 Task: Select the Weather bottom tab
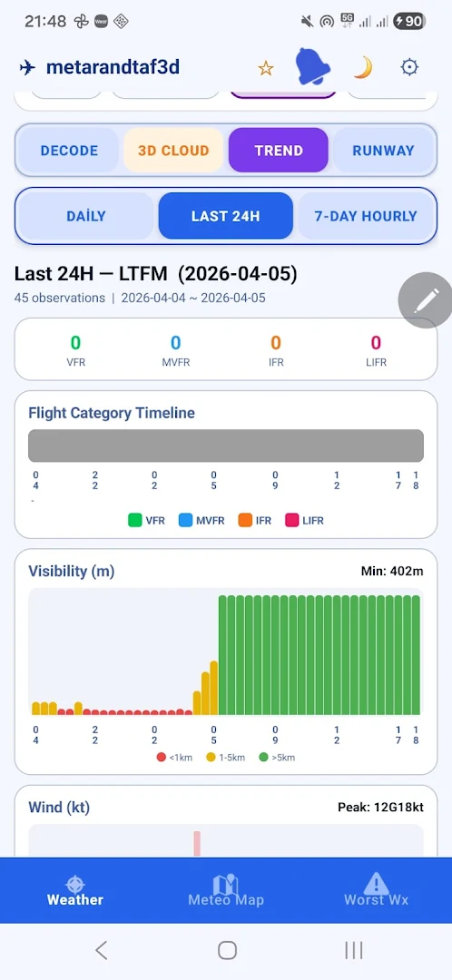coord(75,890)
